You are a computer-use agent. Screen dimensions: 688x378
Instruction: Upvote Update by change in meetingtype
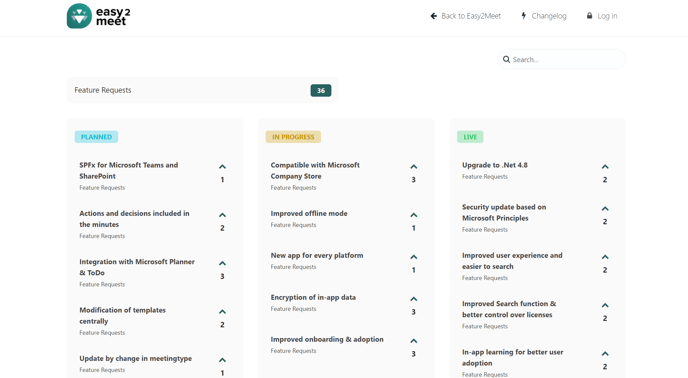(222, 360)
